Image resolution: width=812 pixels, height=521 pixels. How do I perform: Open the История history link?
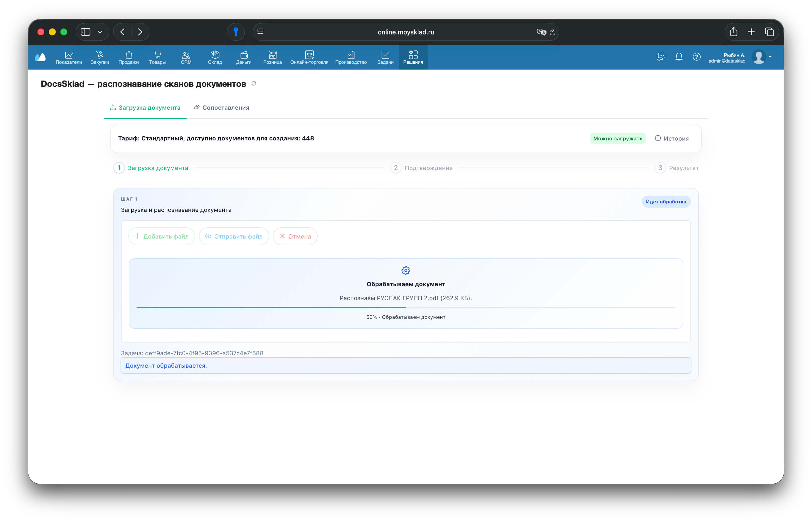671,138
